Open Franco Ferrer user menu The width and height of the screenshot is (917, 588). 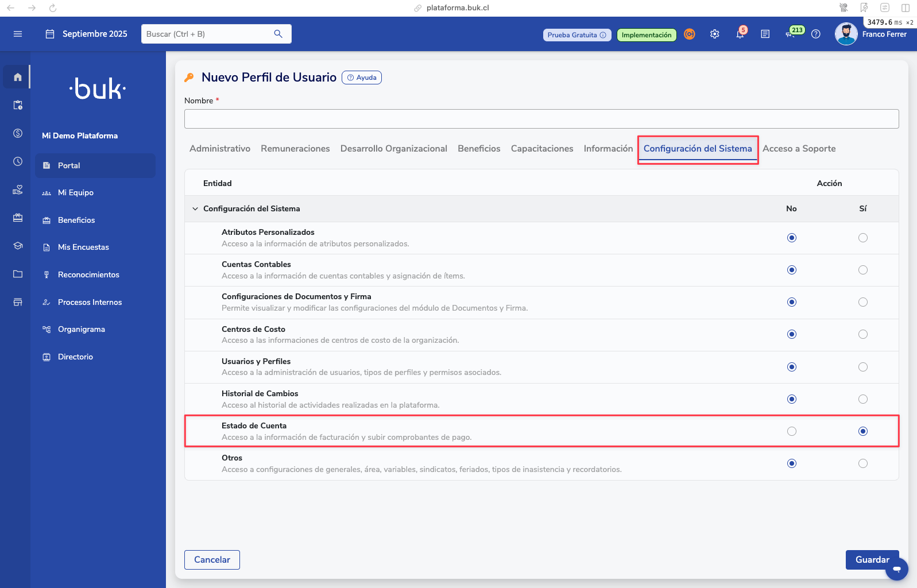tap(870, 34)
